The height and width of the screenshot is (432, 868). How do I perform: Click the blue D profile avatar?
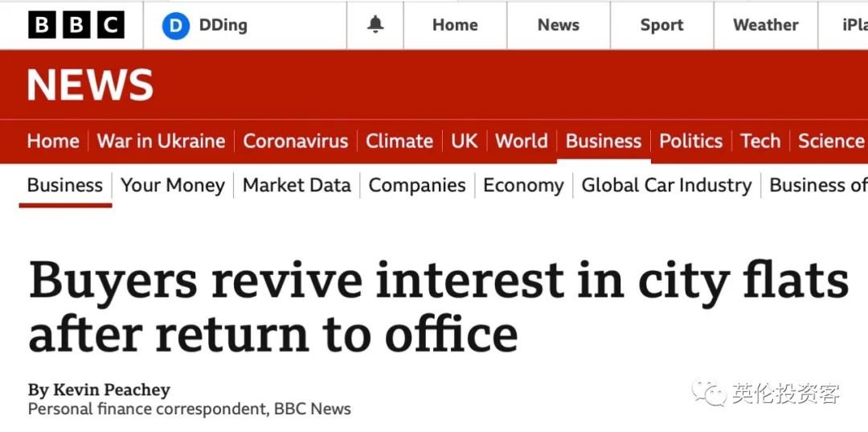pyautogui.click(x=175, y=26)
